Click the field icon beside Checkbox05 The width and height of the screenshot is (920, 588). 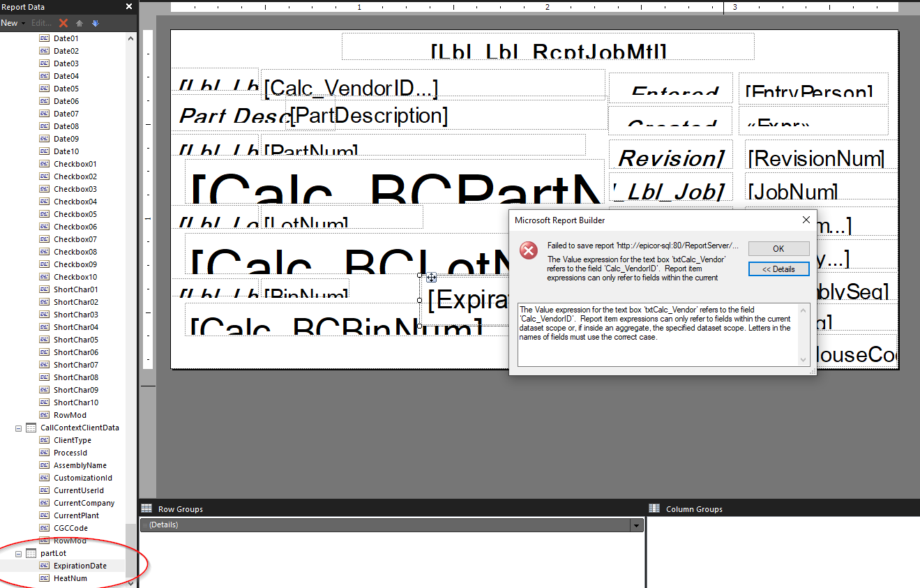point(44,214)
